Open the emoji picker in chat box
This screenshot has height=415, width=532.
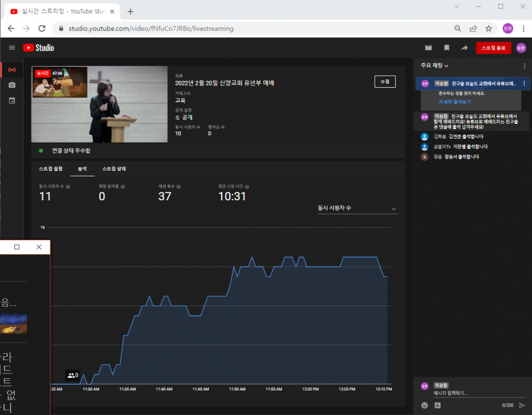pos(424,405)
